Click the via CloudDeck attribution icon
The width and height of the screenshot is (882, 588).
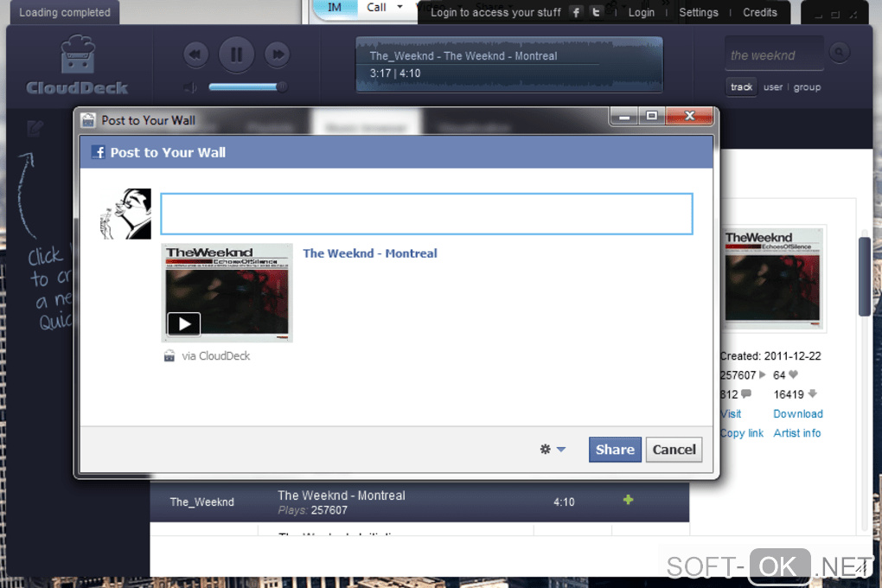pyautogui.click(x=169, y=355)
